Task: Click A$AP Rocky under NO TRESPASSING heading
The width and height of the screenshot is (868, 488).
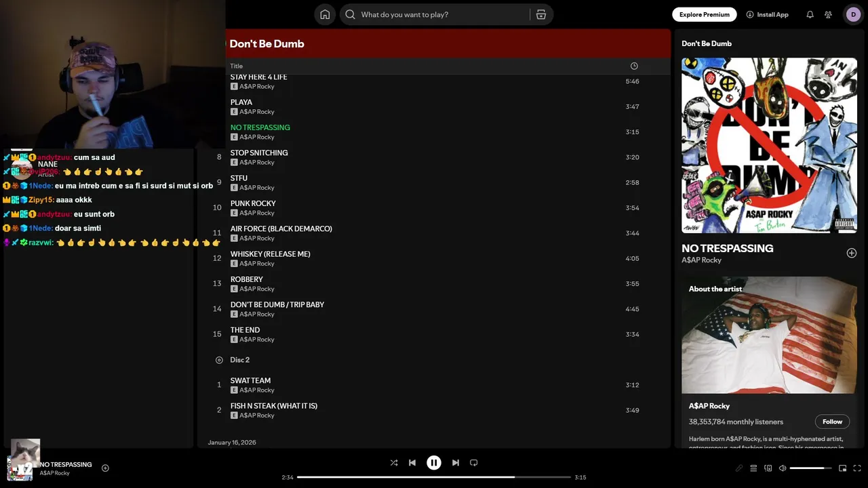Action: click(x=701, y=260)
